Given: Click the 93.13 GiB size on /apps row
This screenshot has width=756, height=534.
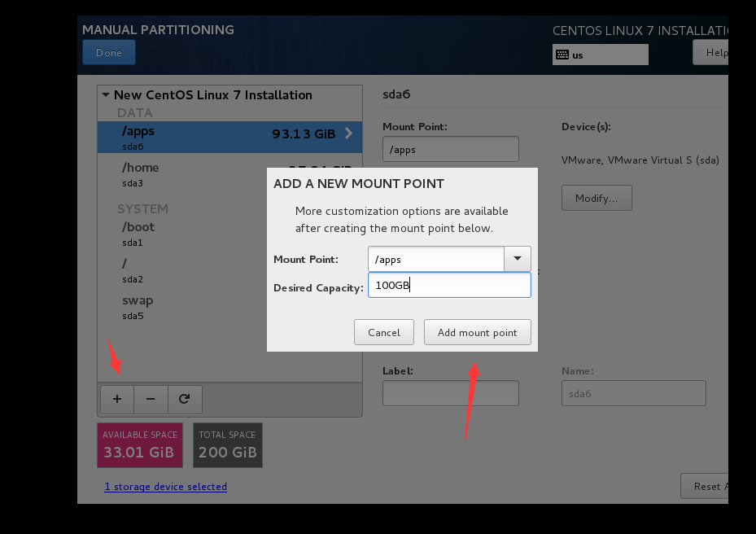Looking at the screenshot, I should 304,133.
